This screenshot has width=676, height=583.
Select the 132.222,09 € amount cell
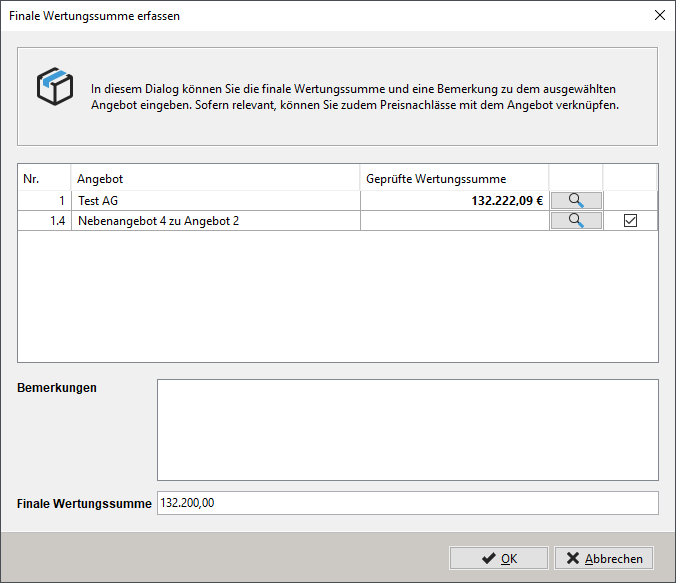tap(455, 201)
